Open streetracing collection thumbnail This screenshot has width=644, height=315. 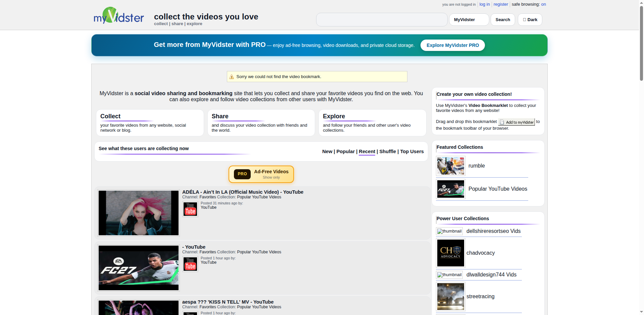tap(451, 297)
